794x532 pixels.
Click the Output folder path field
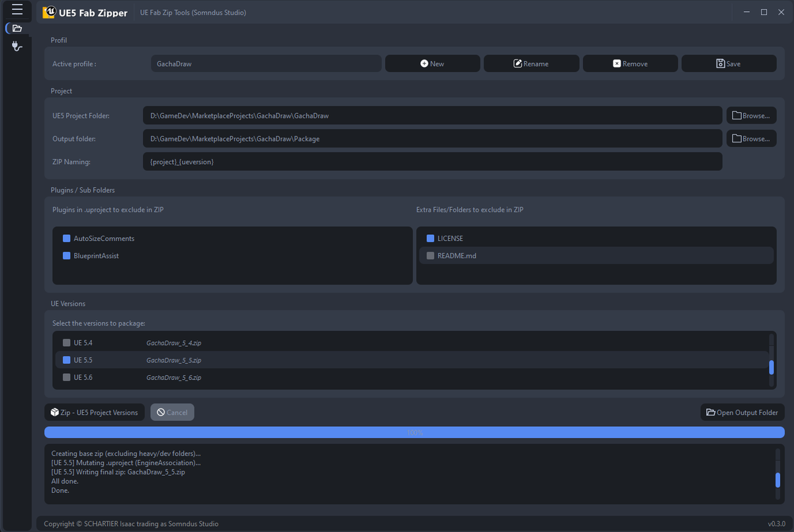pos(432,138)
